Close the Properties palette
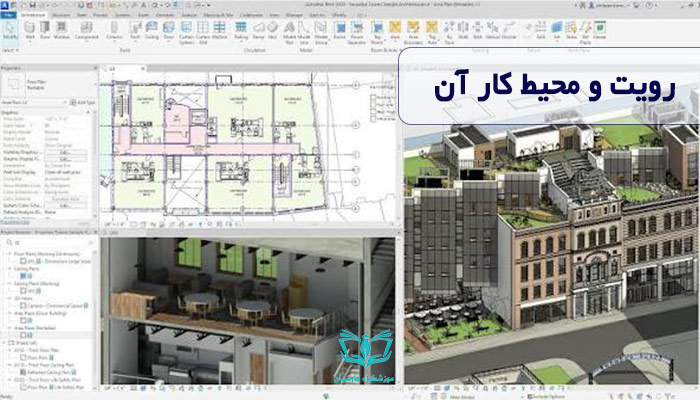 pyautogui.click(x=95, y=68)
